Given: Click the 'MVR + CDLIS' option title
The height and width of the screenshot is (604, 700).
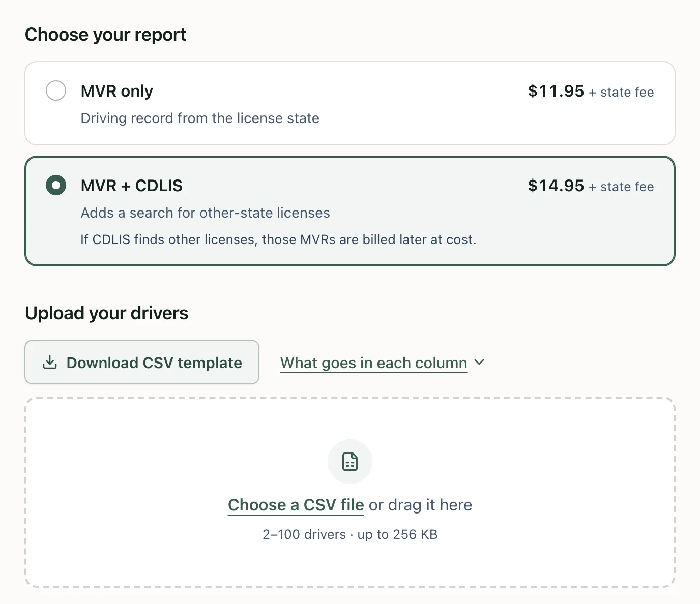Looking at the screenshot, I should click(x=132, y=186).
